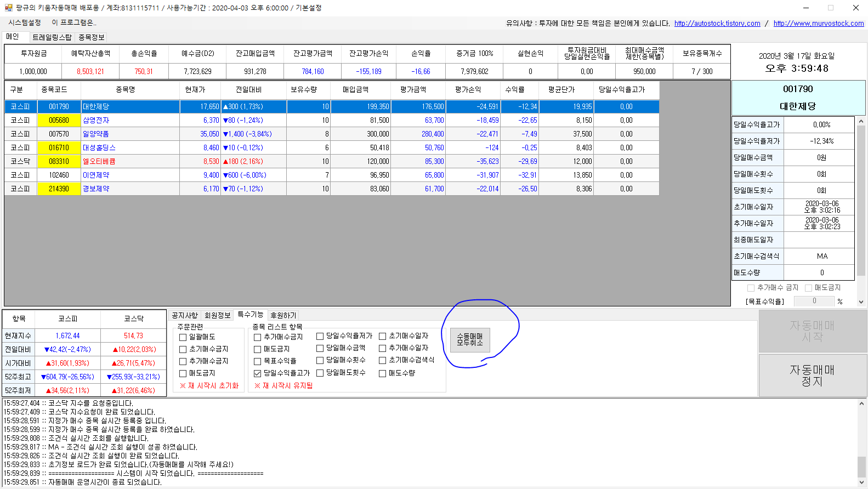868x489 pixels.
Task: Check 매도금지 in 종목 리스트 항목
Action: [x=257, y=349]
